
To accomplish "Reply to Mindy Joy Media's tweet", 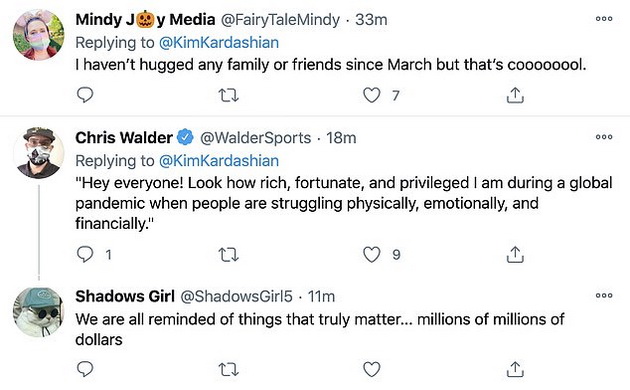I will pos(85,95).
